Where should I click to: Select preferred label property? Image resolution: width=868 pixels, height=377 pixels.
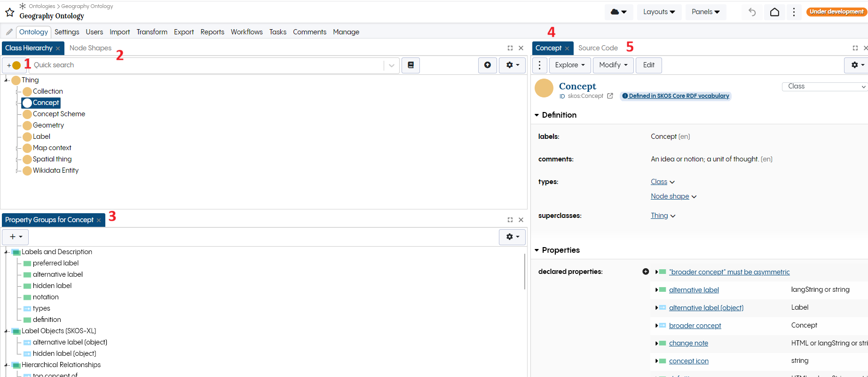coord(55,263)
